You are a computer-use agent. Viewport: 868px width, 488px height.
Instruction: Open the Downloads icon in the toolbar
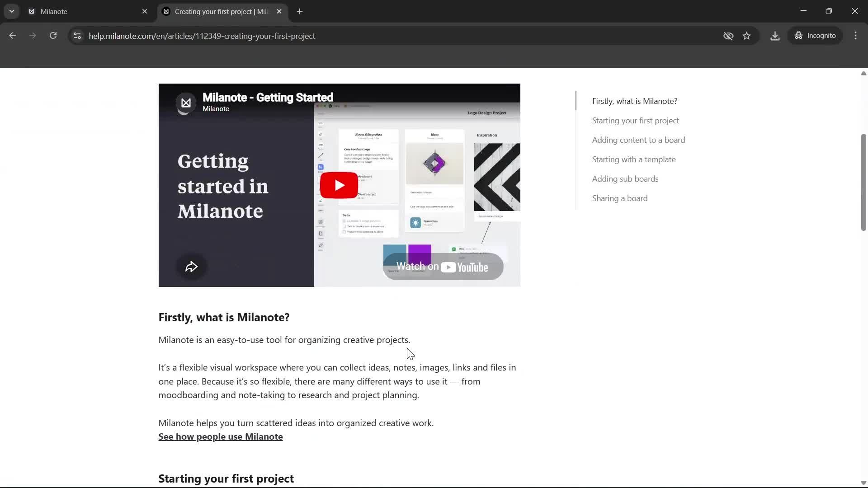click(775, 36)
